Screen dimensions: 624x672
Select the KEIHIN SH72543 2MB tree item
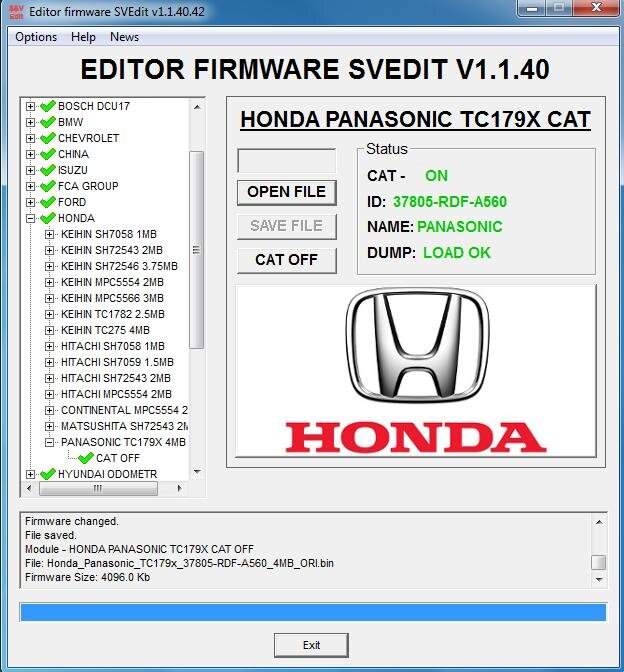(112, 250)
